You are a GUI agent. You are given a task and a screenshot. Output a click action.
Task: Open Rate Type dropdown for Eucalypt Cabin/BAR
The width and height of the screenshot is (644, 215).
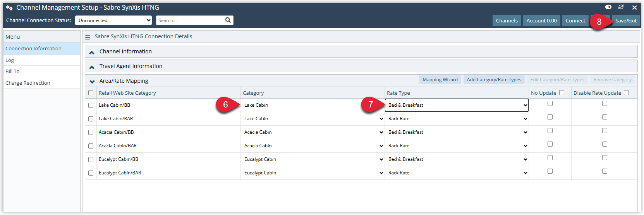(x=457, y=173)
